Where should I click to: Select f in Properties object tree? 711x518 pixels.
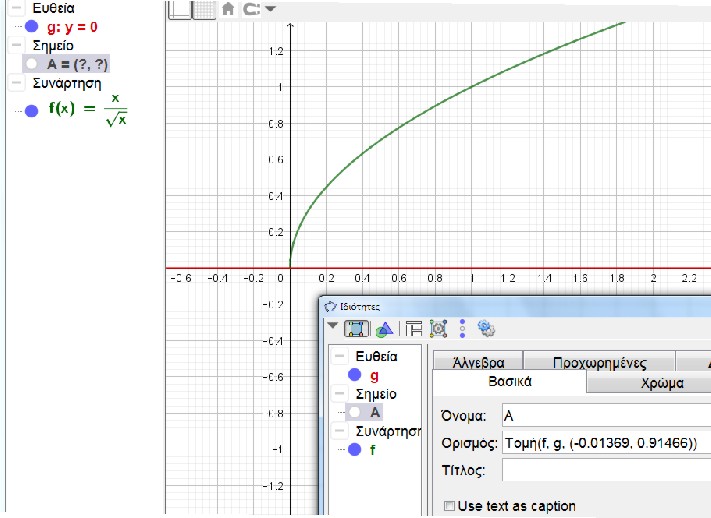pyautogui.click(x=373, y=450)
